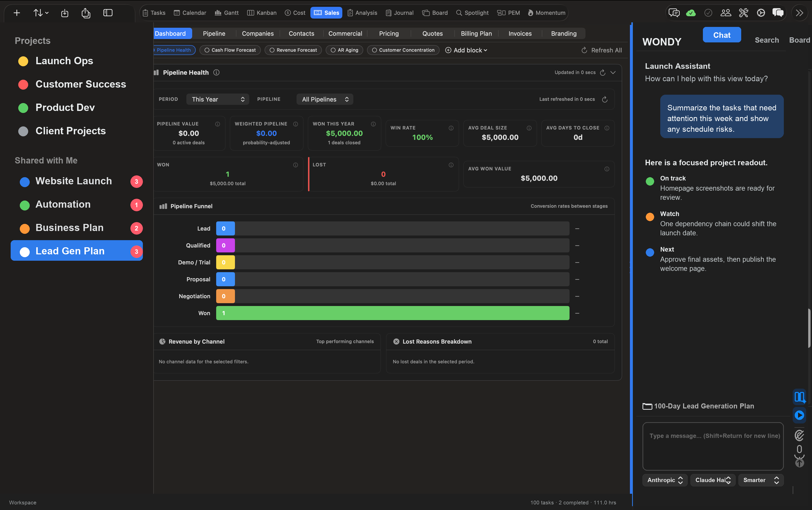
Task: Collapse the Pipeline Health block chevron
Action: tap(613, 73)
